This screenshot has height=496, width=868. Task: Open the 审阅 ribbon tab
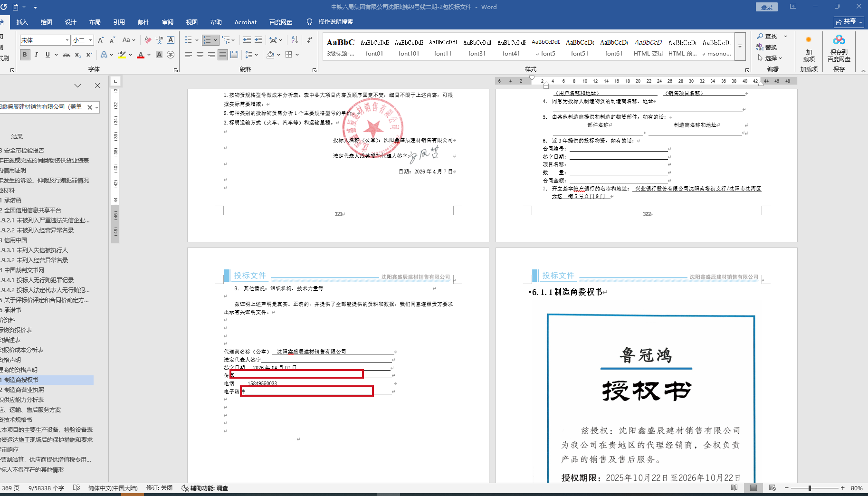tap(168, 22)
